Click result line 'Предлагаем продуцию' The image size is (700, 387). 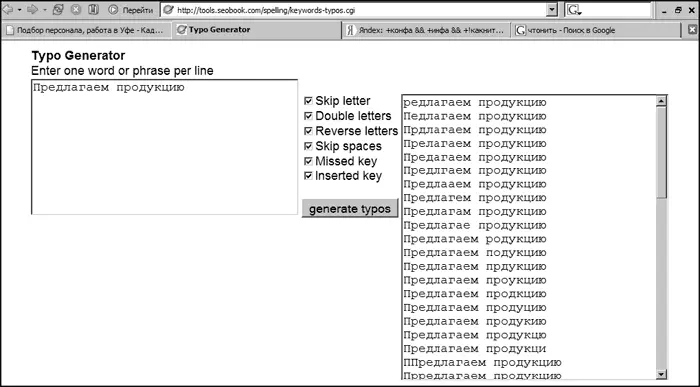[x=475, y=308]
